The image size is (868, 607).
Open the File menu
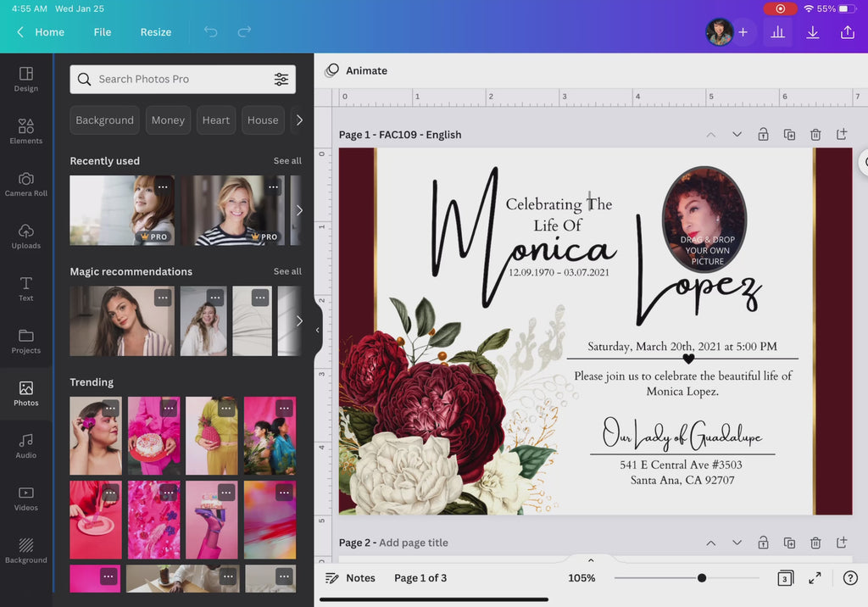(x=103, y=32)
